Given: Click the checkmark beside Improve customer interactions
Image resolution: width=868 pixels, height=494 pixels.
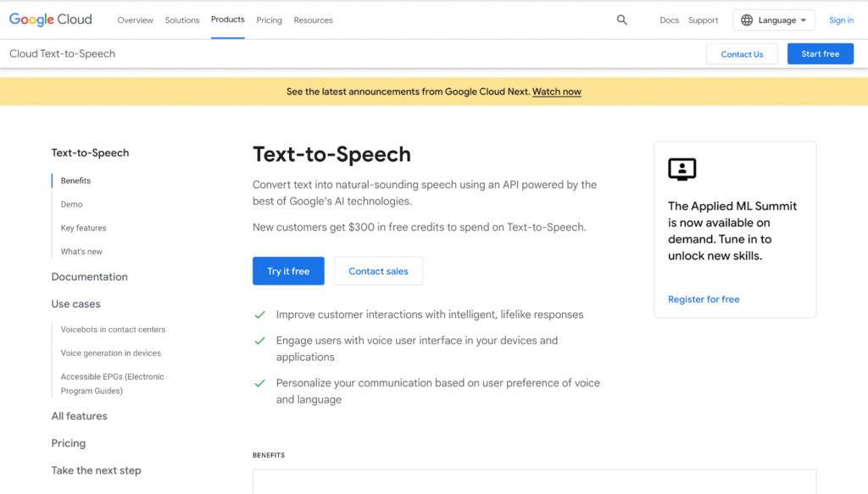Looking at the screenshot, I should pyautogui.click(x=259, y=314).
